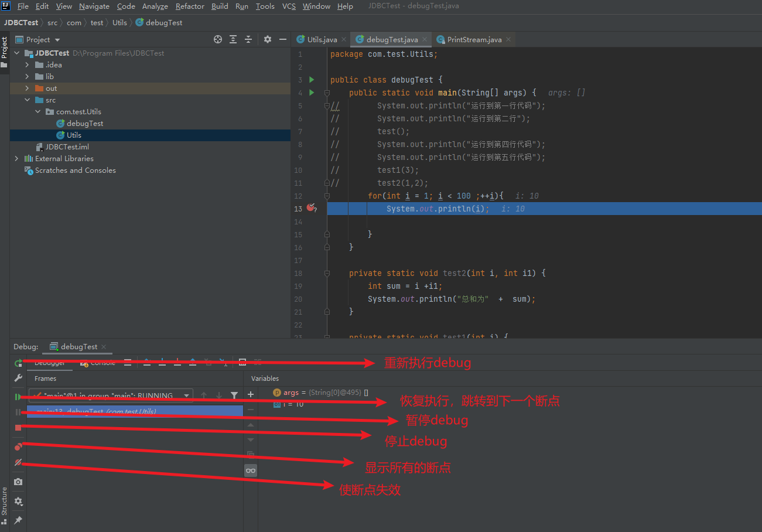Open the VCS menu
The image size is (762, 532).
click(289, 6)
